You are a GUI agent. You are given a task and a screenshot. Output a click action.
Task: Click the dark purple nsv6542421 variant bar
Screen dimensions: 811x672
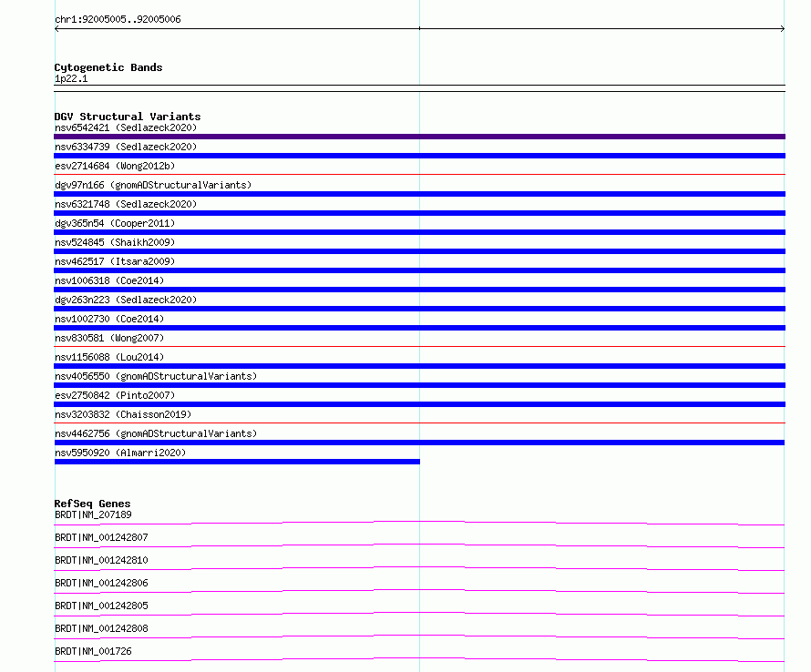point(419,137)
